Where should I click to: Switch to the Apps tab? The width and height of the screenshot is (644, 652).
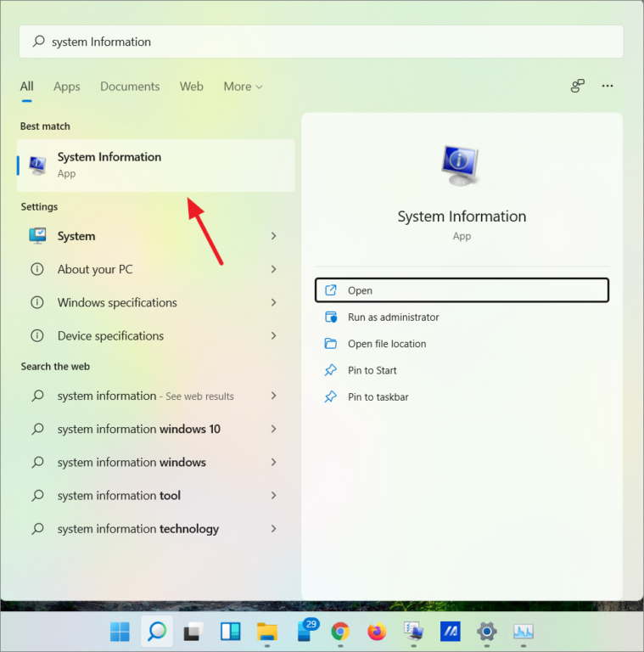pos(67,87)
